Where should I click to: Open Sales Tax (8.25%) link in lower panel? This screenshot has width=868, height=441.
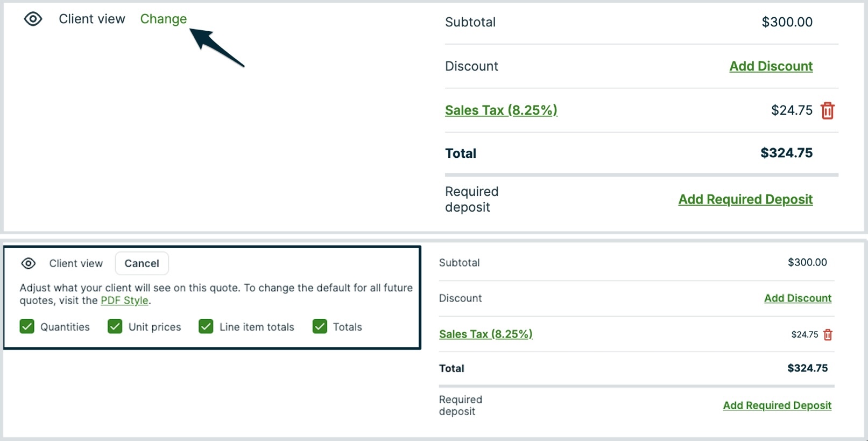[485, 334]
